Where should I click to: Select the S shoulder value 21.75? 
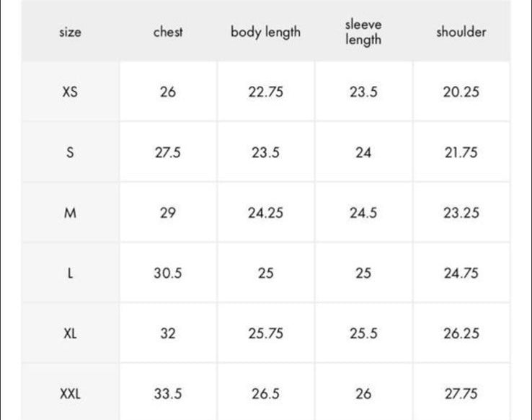[x=461, y=153]
